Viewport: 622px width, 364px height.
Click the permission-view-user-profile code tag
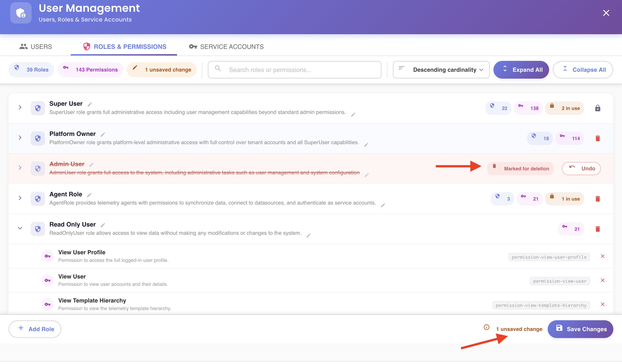click(x=549, y=257)
